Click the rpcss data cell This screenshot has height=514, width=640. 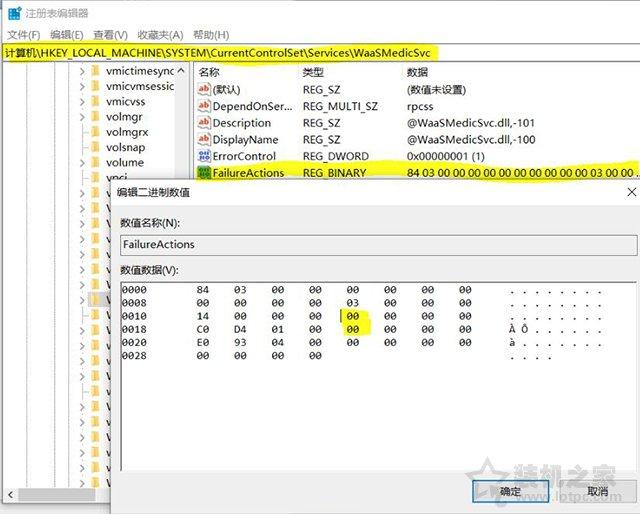point(420,107)
